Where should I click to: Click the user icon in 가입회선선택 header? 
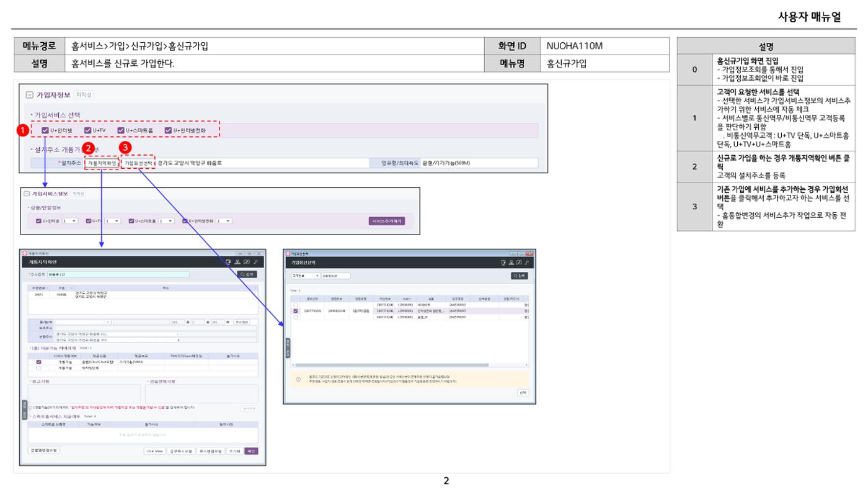tap(511, 262)
